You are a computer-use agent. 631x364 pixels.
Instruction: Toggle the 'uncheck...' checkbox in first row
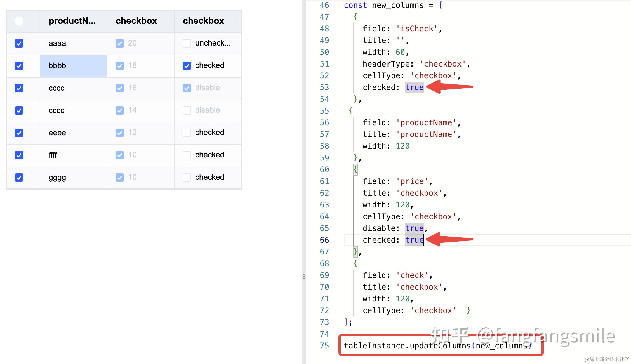187,43
